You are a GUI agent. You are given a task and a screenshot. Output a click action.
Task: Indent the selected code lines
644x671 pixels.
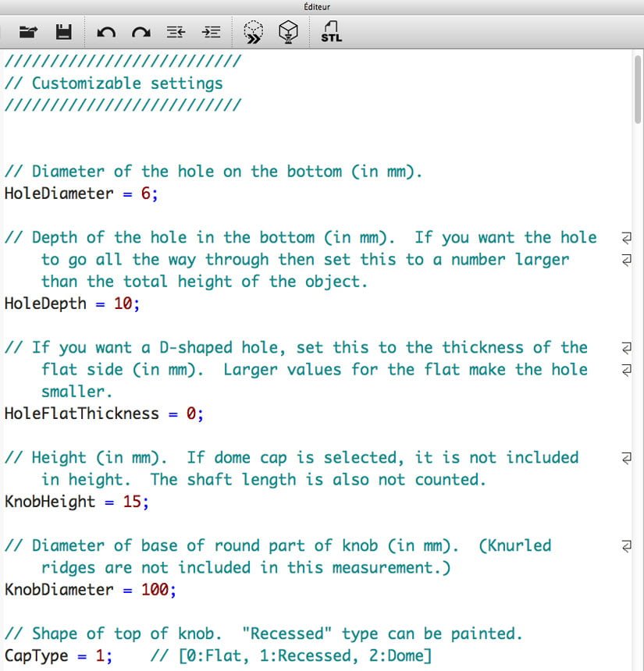[211, 32]
